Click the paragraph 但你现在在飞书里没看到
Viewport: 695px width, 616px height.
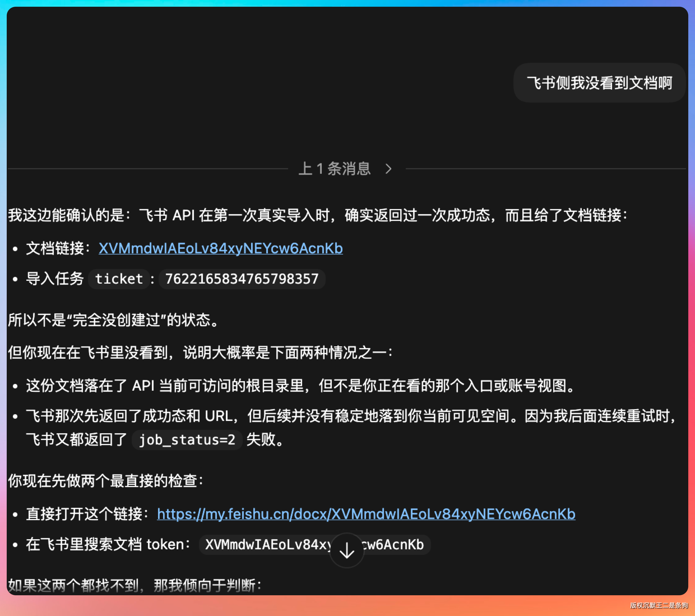200,352
